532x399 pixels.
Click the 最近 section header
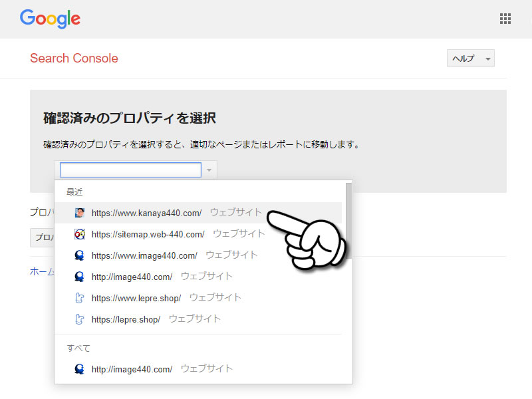[x=74, y=192]
